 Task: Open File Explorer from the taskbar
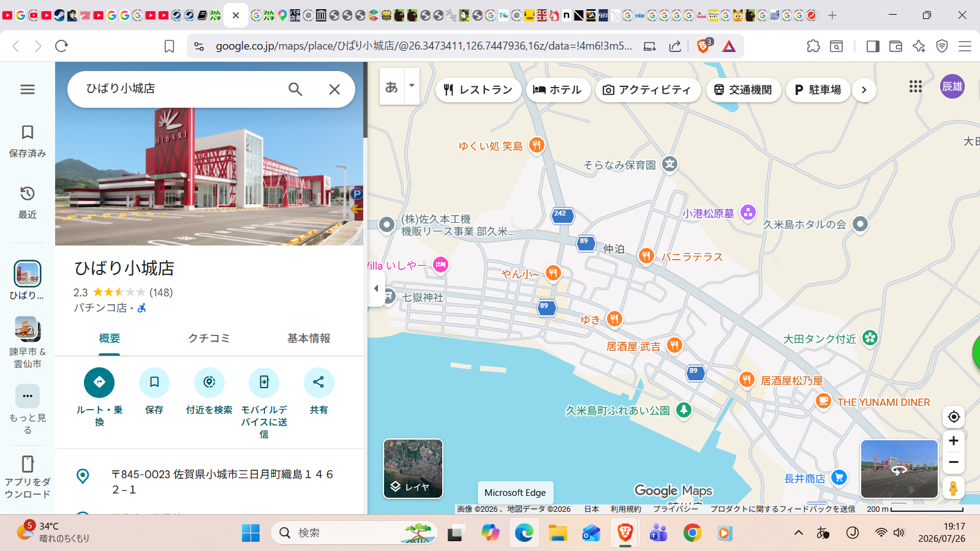(557, 533)
